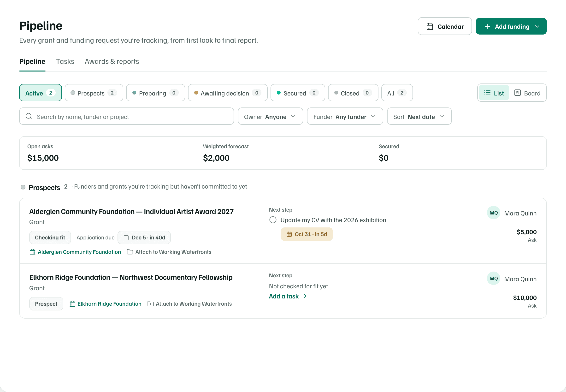Click Mara Quinn avatar on Alderglen row

(x=493, y=213)
